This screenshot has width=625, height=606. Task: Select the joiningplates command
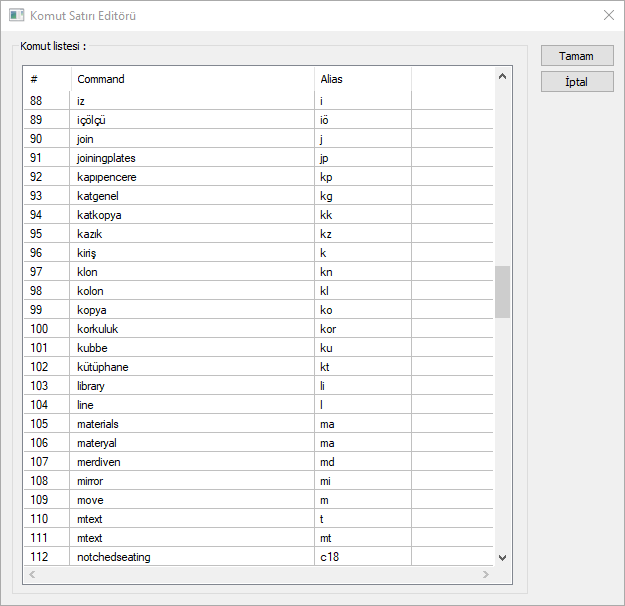(x=106, y=158)
